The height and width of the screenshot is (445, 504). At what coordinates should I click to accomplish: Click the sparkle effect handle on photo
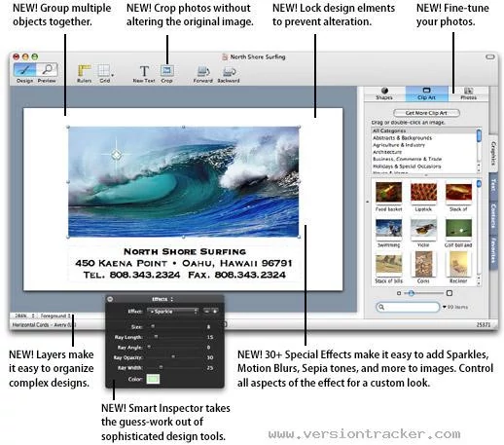pyautogui.click(x=116, y=155)
